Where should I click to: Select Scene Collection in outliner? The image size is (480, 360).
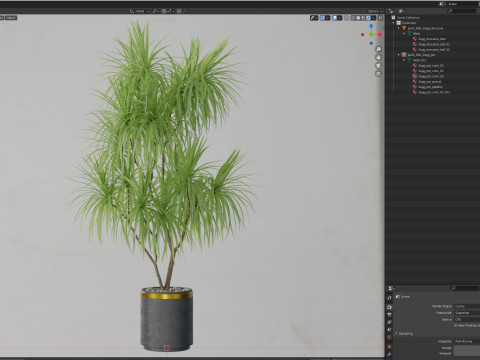[408, 18]
